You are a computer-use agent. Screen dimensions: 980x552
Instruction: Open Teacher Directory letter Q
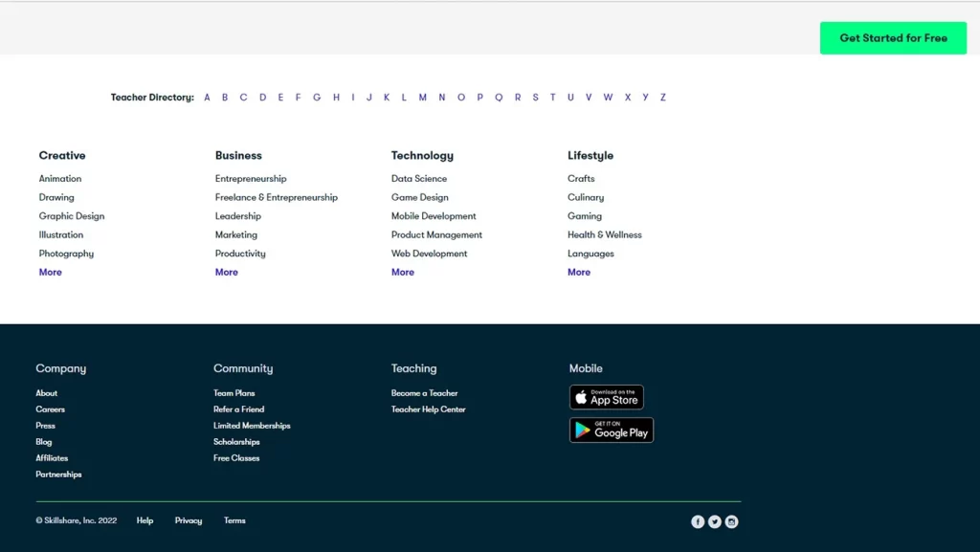pyautogui.click(x=499, y=98)
